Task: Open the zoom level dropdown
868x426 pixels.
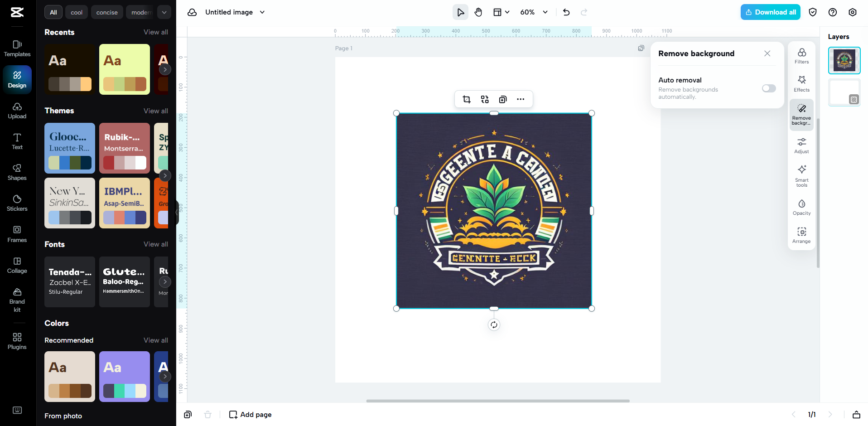Action: coord(534,12)
